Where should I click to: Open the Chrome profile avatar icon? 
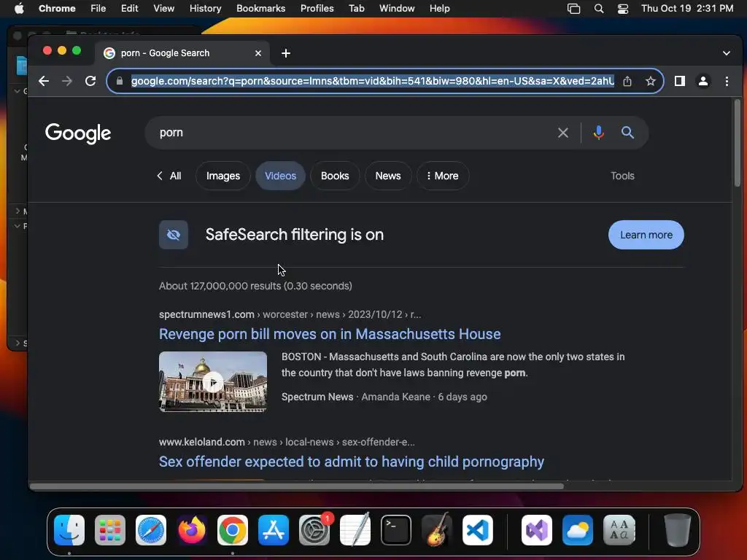[x=703, y=81]
